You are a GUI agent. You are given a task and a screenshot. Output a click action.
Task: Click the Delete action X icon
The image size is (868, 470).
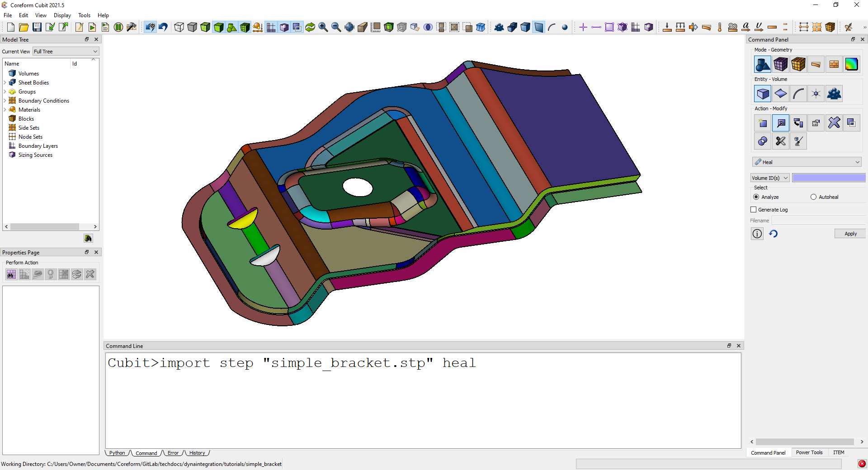834,123
